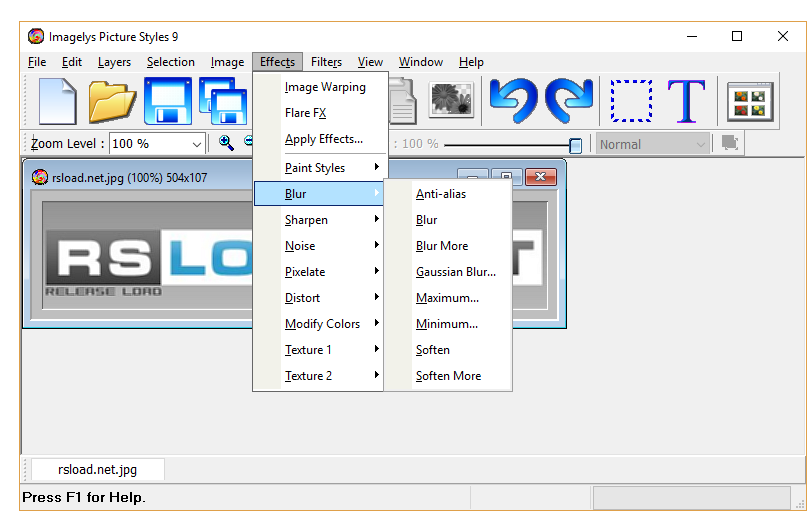Open the Help menu

471,62
